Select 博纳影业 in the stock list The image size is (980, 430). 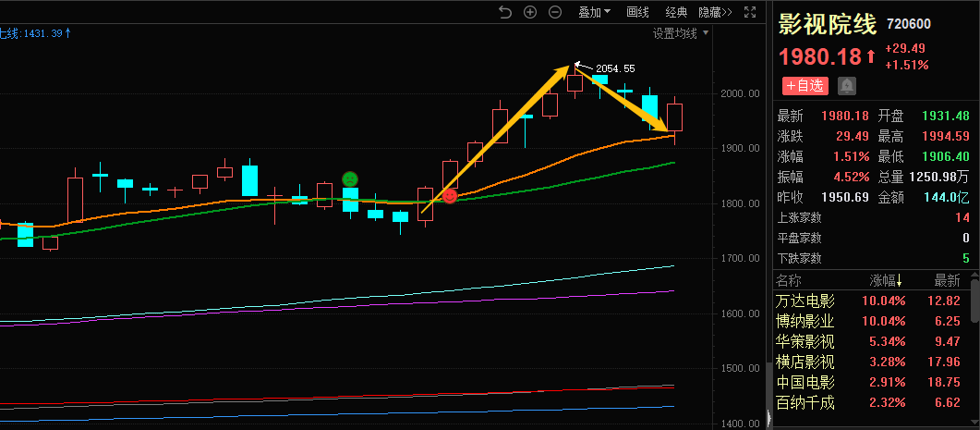[x=805, y=321]
